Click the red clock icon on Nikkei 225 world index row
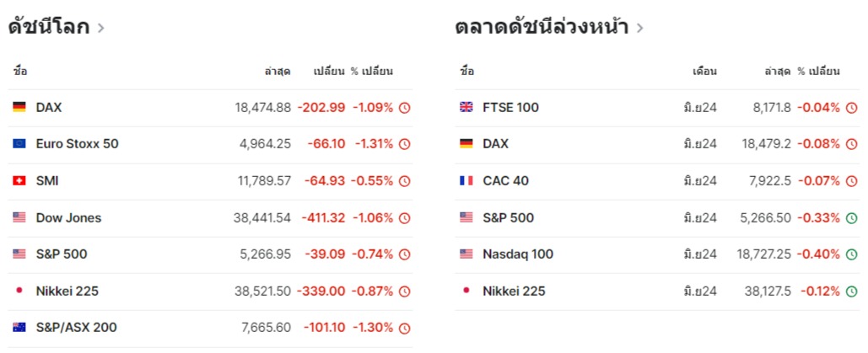 [x=405, y=291]
